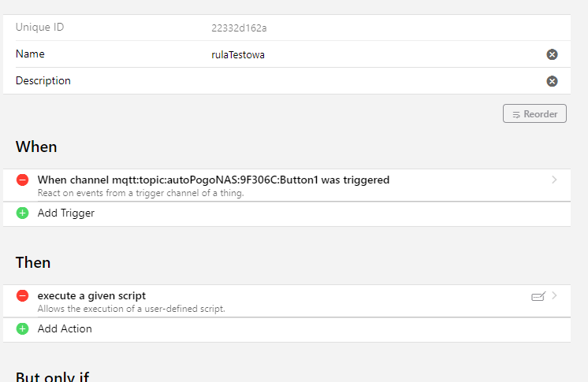Image resolution: width=588 pixels, height=382 pixels.
Task: Select the Unique ID value 22332d162a
Action: pos(240,28)
